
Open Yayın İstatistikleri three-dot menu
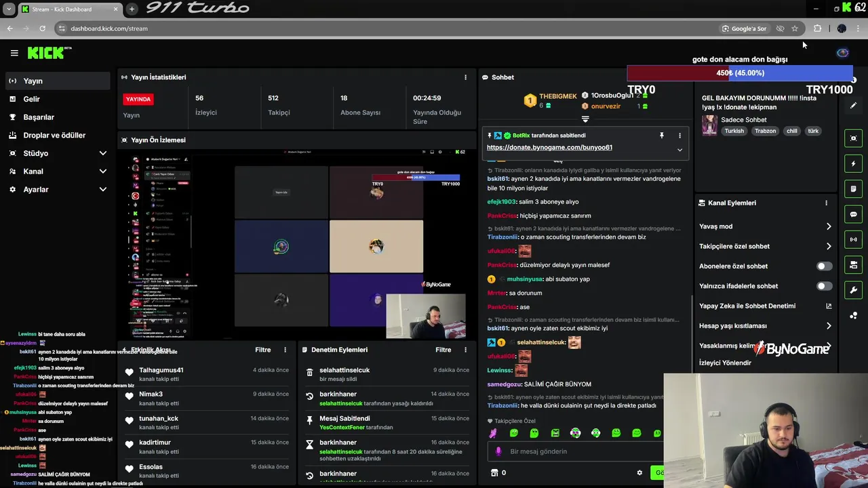pos(465,77)
